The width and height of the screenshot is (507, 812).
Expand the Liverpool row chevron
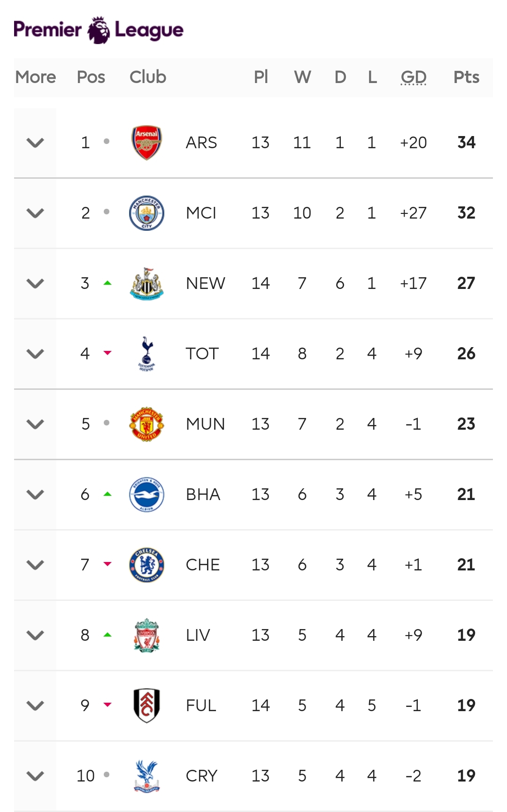tap(35, 635)
